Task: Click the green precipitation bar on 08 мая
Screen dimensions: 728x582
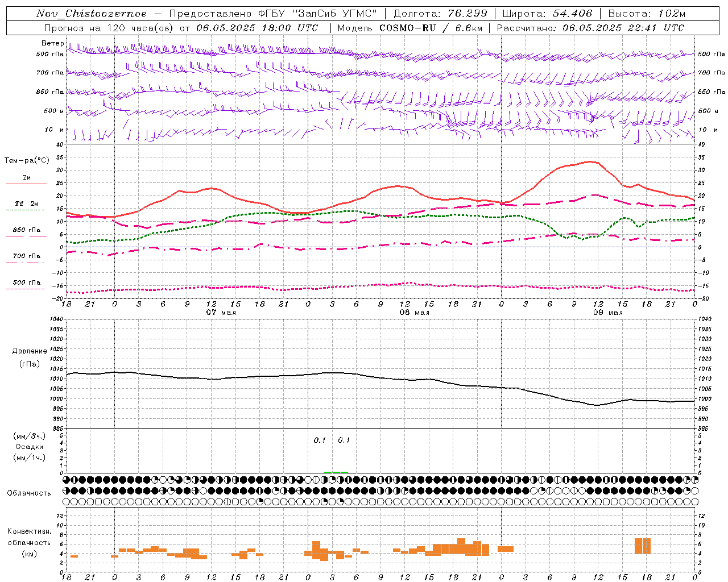Action: [336, 472]
